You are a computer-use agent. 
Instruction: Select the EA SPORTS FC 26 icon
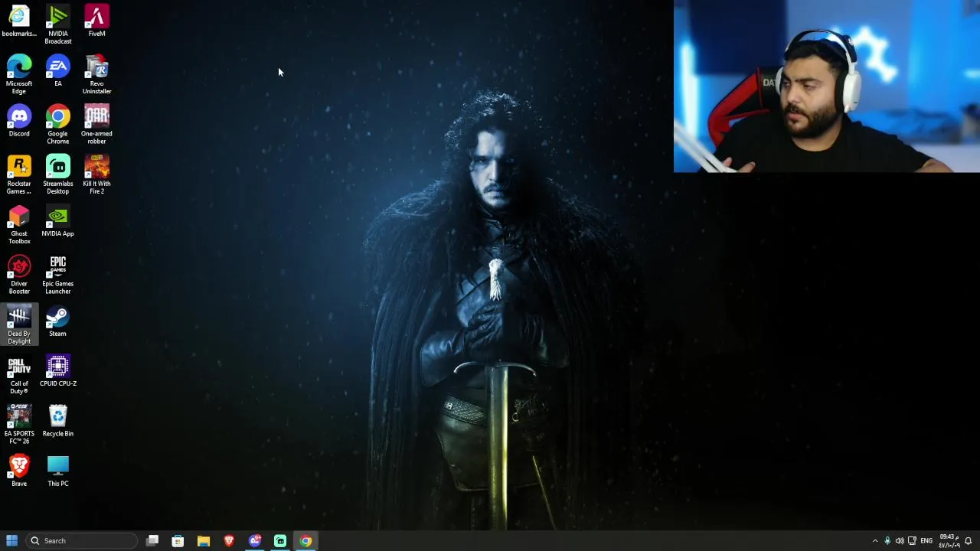point(19,425)
